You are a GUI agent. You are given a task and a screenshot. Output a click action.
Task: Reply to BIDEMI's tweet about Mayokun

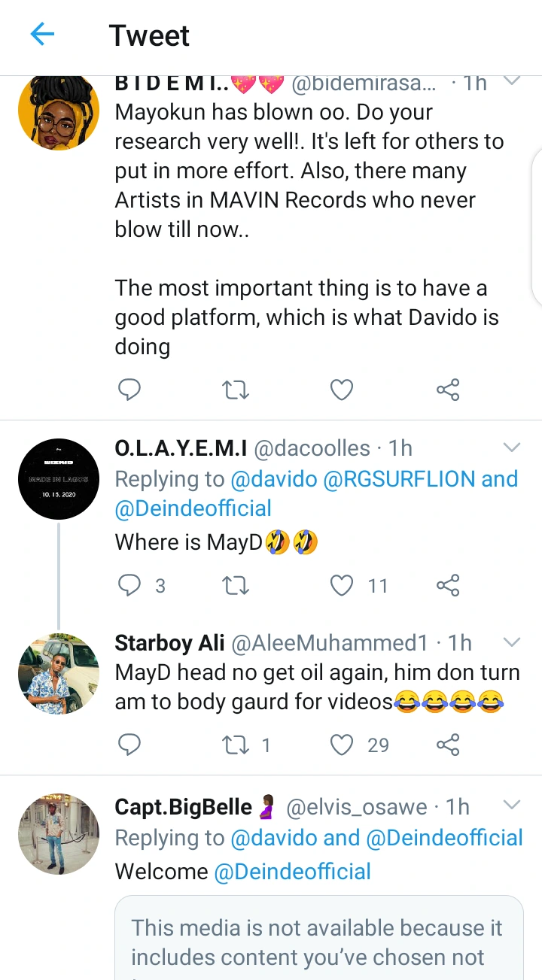(129, 390)
